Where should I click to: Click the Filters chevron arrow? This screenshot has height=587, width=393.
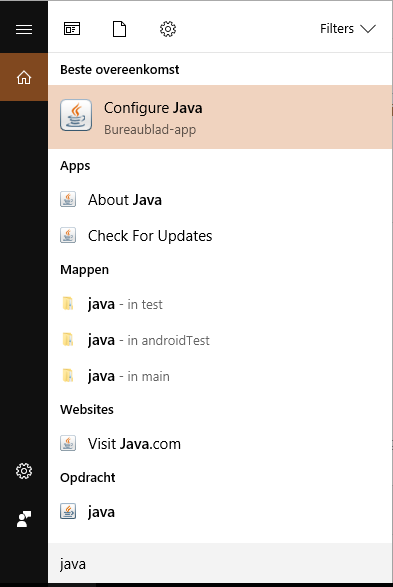[368, 29]
